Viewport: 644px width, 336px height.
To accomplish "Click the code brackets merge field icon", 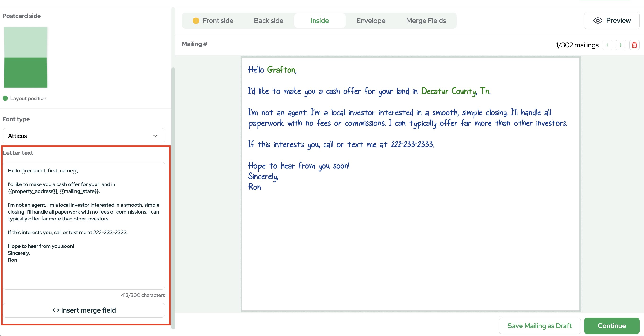I will 56,310.
